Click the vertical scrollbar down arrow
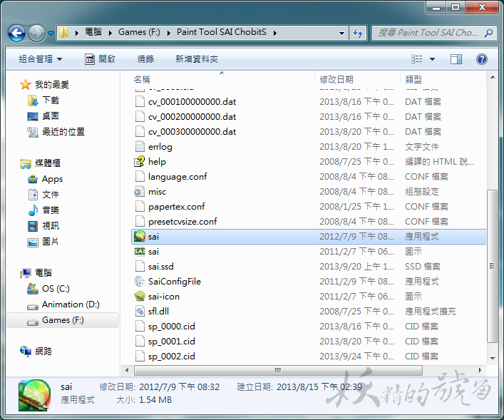 [493, 359]
